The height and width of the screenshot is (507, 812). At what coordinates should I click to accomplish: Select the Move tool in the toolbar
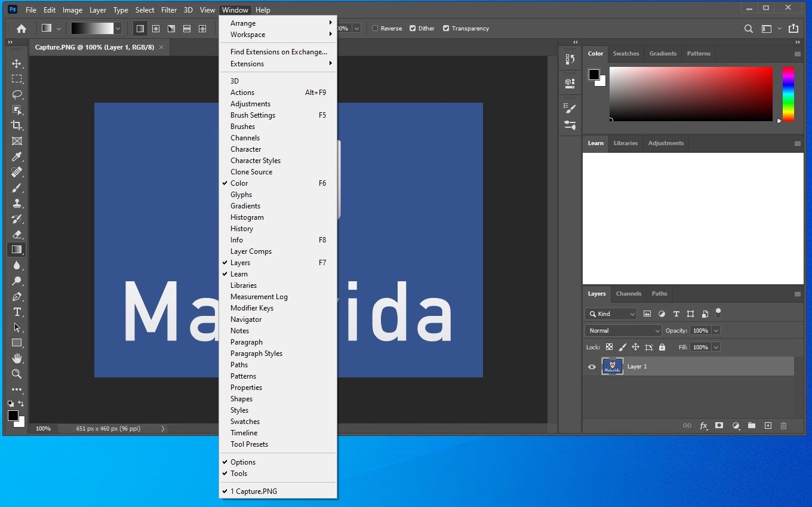(17, 63)
